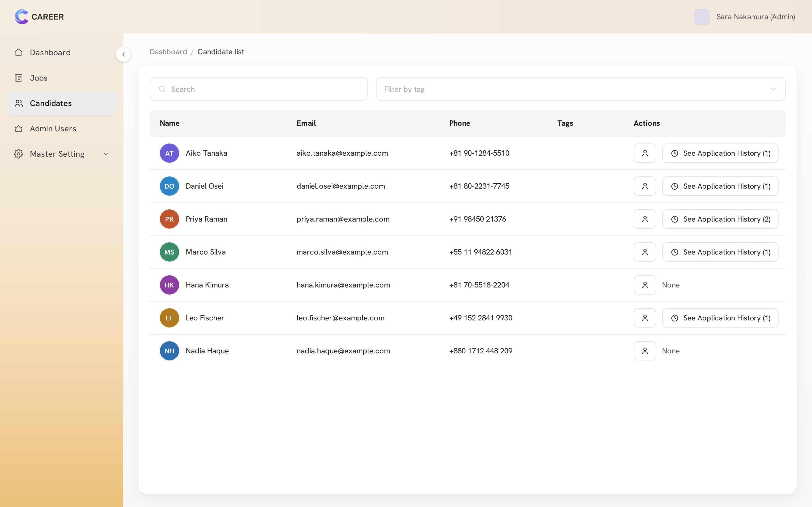The height and width of the screenshot is (507, 812).
Task: Expand the Master Setting submenu
Action: pyautogui.click(x=106, y=154)
